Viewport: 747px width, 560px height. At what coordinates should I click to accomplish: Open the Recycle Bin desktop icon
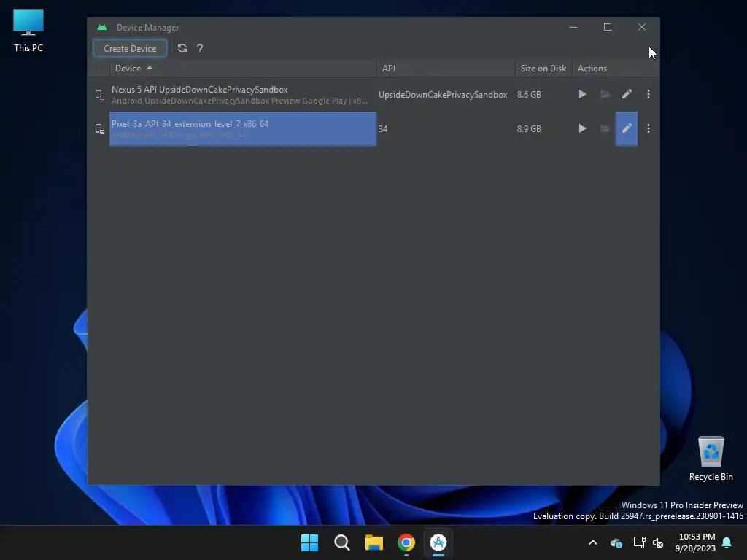(x=711, y=459)
